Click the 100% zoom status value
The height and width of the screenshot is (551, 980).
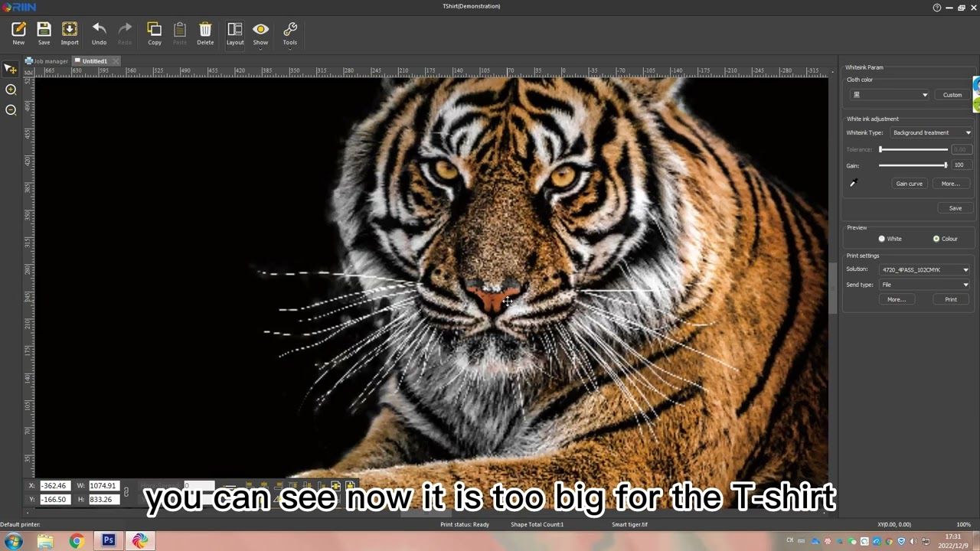click(964, 525)
